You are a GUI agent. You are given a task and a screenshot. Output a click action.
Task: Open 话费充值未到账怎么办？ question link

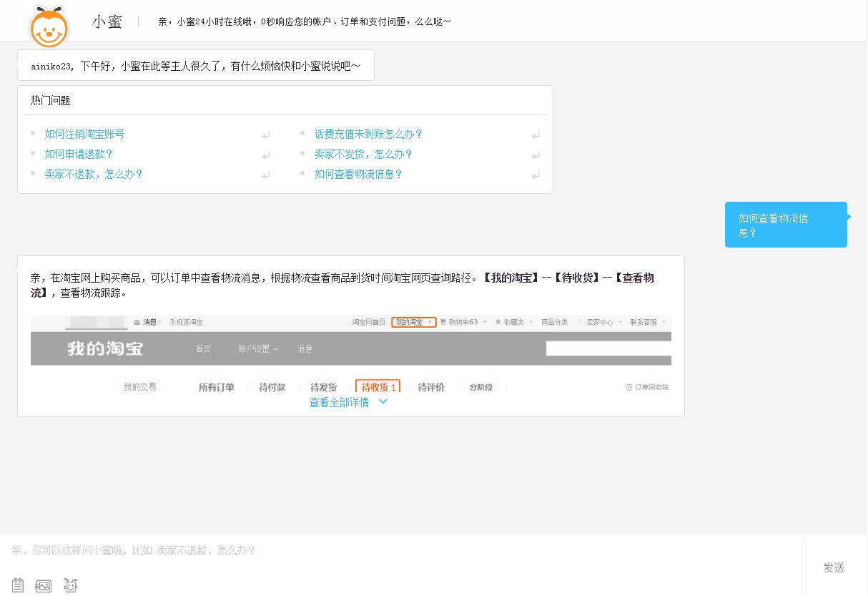(368, 134)
